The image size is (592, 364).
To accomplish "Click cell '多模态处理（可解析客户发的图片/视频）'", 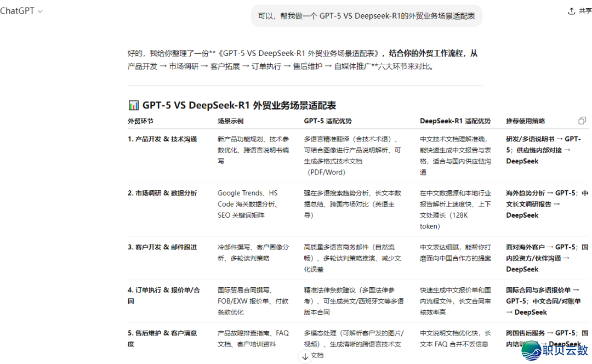I will [354, 344].
